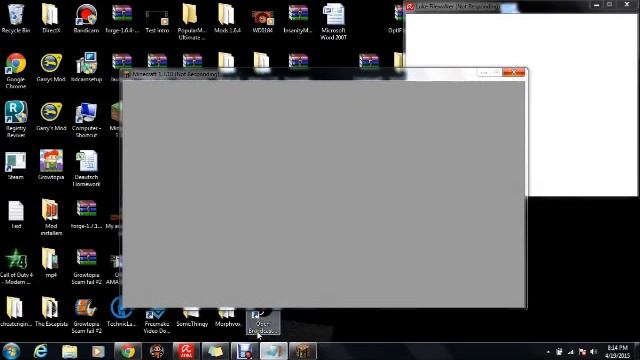This screenshot has width=640, height=360.
Task: Open the Action Center flag icon
Action: pyautogui.click(x=582, y=352)
